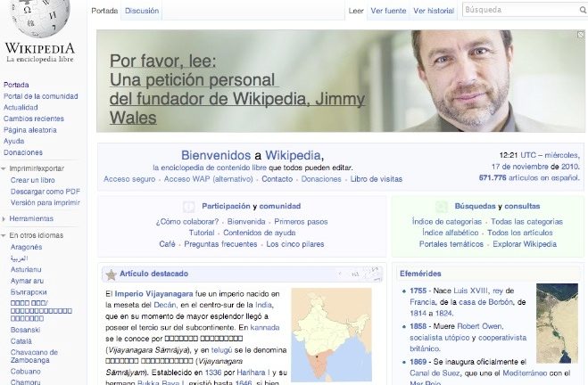Click Explorar Wikipedia
This screenshot has width=588, height=385.
(x=525, y=244)
